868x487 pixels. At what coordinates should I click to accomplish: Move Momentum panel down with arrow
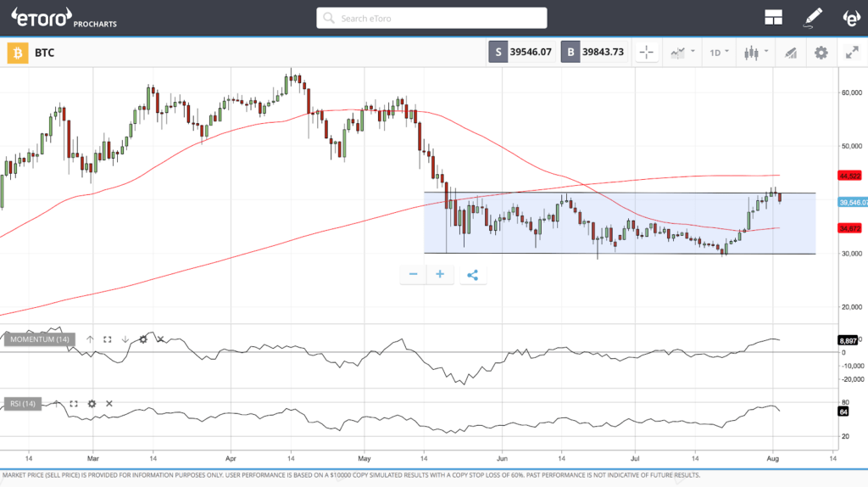pos(125,339)
